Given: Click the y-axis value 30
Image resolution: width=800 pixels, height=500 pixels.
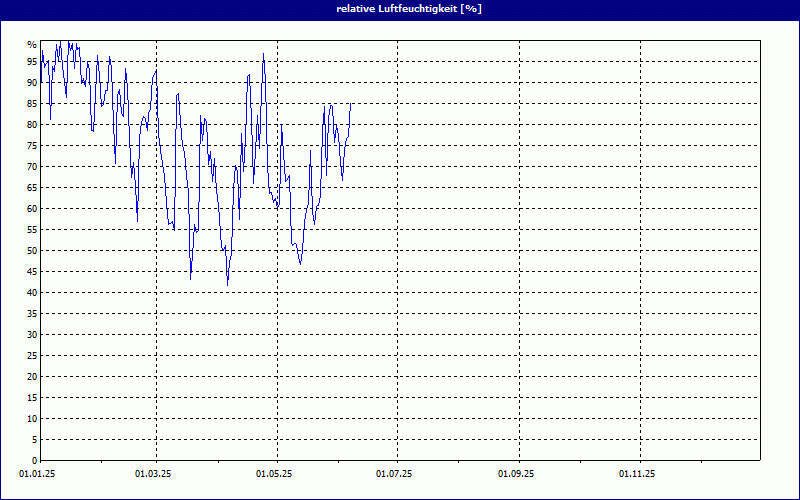Looking at the screenshot, I should pyautogui.click(x=32, y=335).
